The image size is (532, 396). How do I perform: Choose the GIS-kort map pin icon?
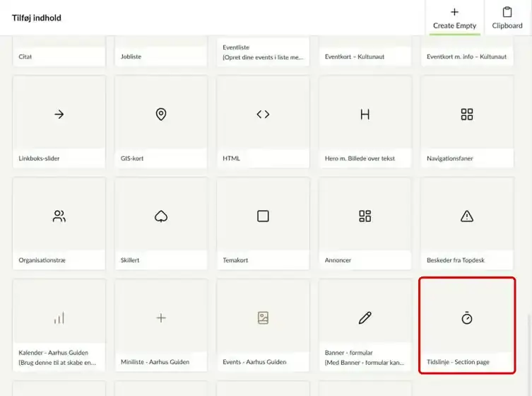point(161,114)
